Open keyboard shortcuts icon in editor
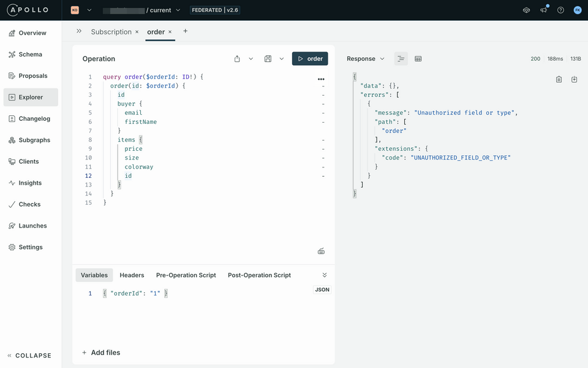 321,251
